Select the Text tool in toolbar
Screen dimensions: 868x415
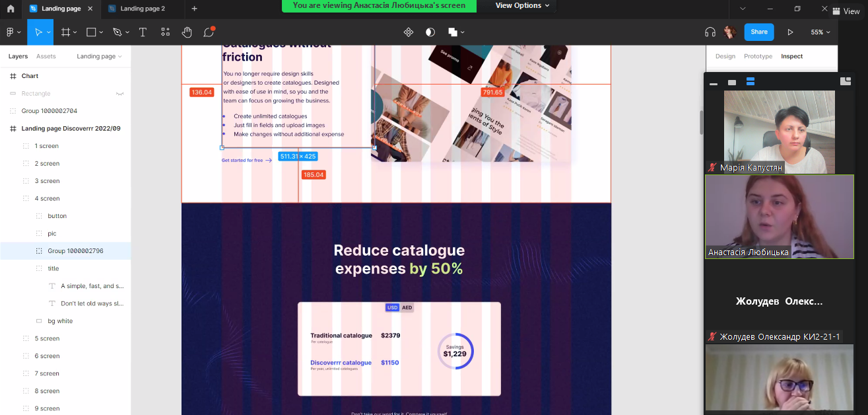tap(143, 32)
